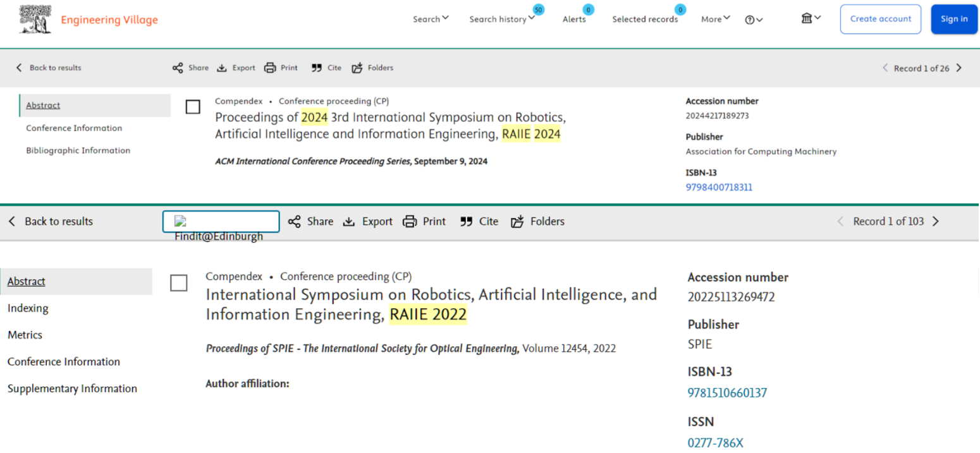
Task: Tick the checkbox for RAIIE 2024 proceedings
Action: point(193,107)
